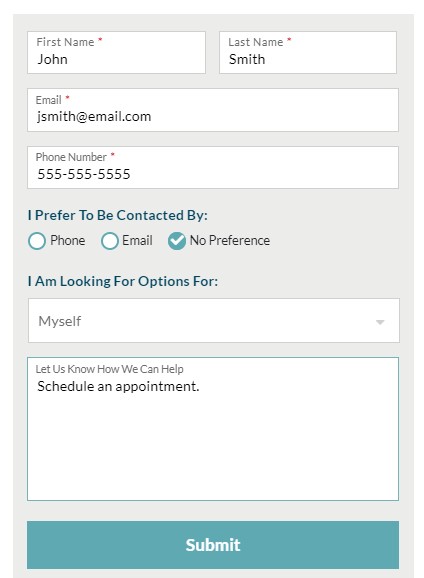Click the I Am Looking For Options For heading
The image size is (424, 578).
point(123,281)
